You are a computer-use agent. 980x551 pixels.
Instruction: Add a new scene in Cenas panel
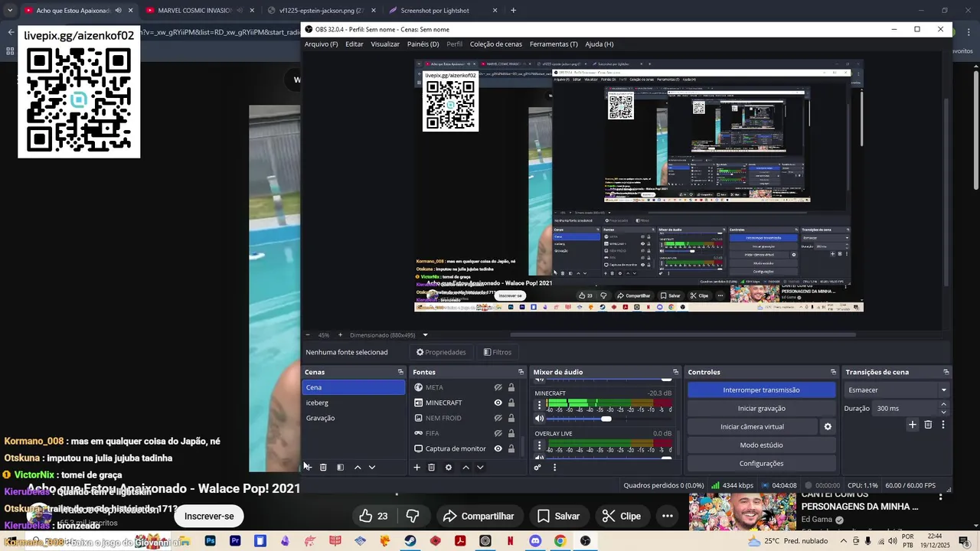(308, 467)
